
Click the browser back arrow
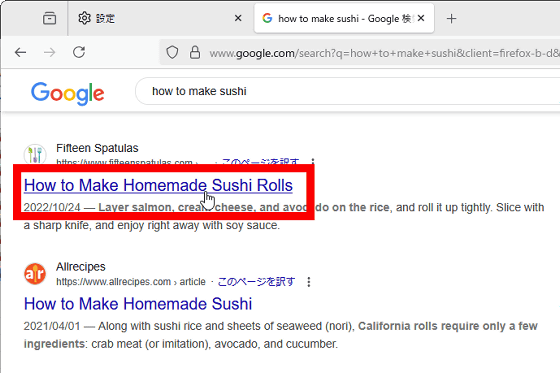pyautogui.click(x=20, y=53)
